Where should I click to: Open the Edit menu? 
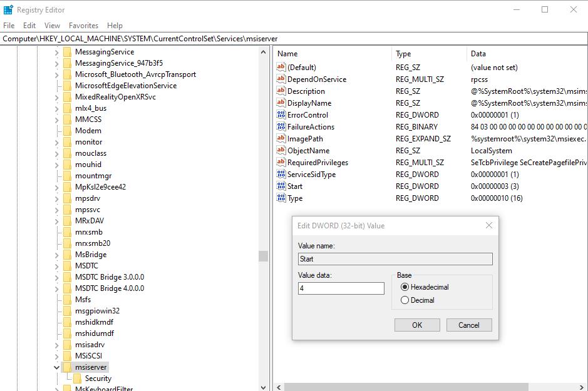[29, 26]
